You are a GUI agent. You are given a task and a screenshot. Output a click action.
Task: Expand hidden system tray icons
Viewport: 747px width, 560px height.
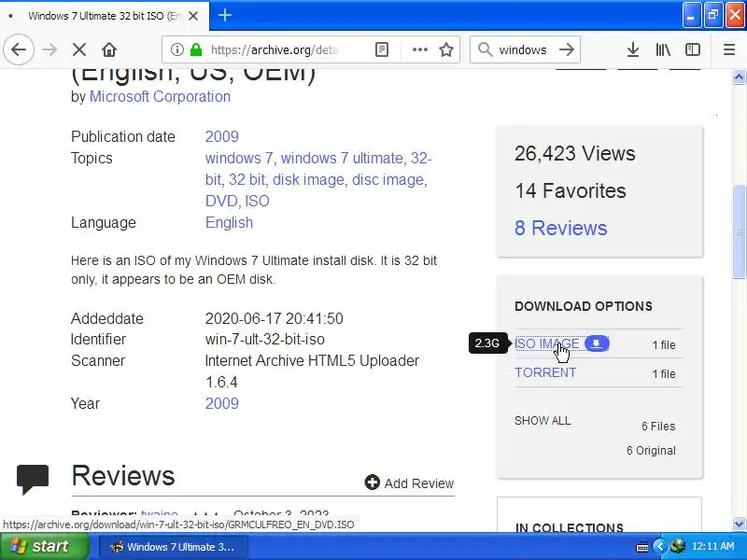[x=660, y=546]
